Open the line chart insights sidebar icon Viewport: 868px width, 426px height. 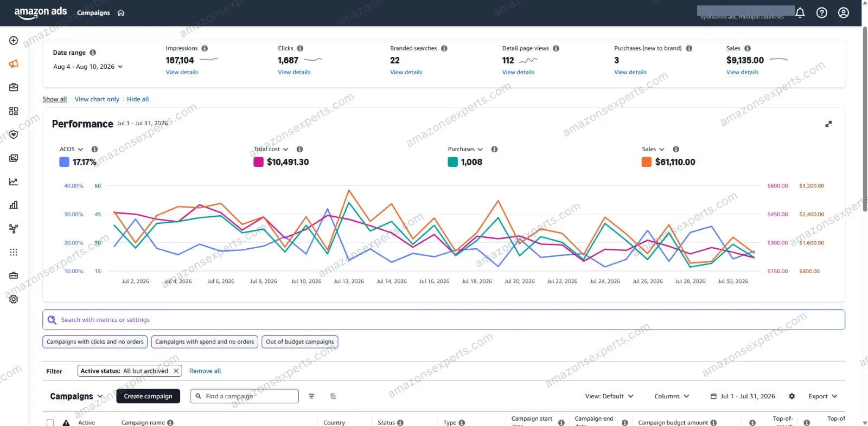click(14, 182)
